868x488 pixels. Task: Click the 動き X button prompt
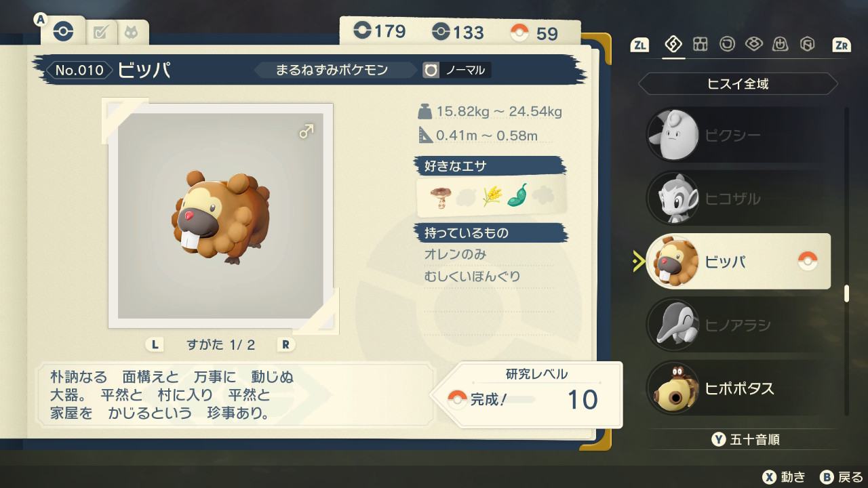point(783,476)
